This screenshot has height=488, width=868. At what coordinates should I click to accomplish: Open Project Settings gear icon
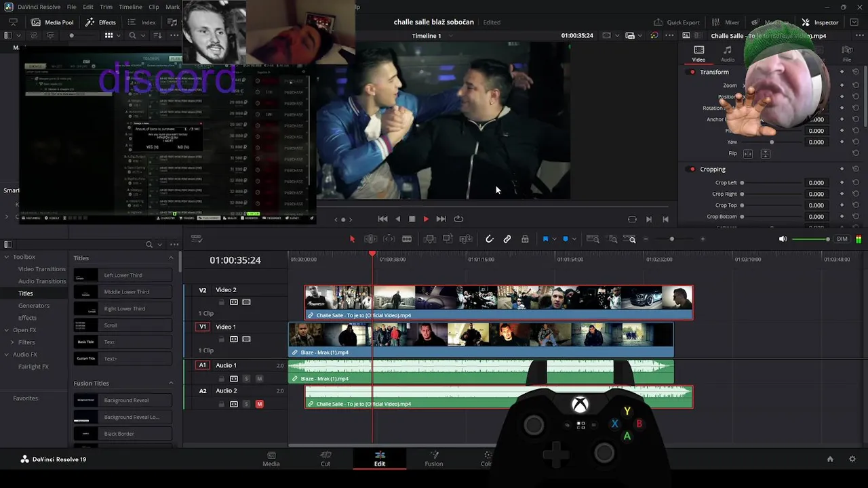pos(852,459)
